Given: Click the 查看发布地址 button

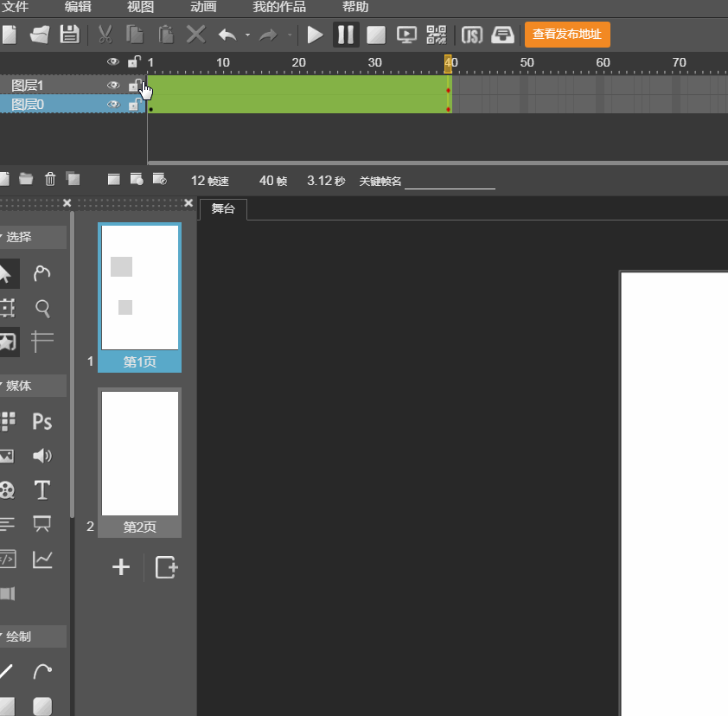Looking at the screenshot, I should [x=567, y=35].
